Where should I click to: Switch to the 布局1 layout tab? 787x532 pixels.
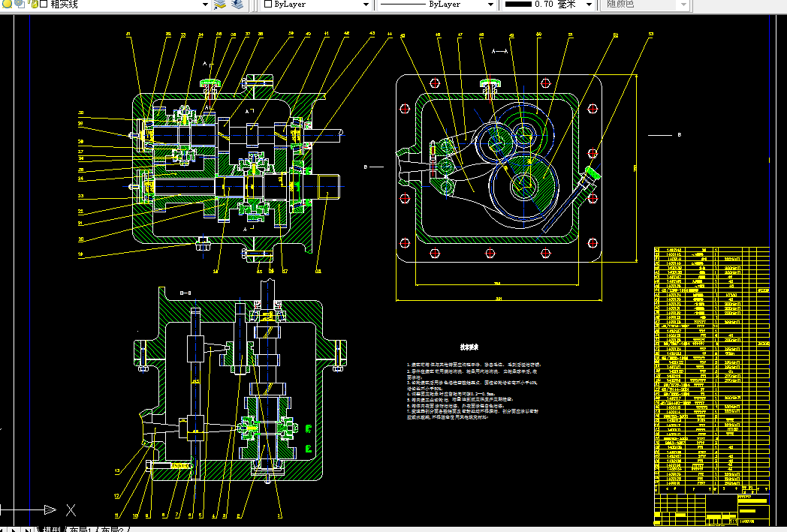coord(81,529)
